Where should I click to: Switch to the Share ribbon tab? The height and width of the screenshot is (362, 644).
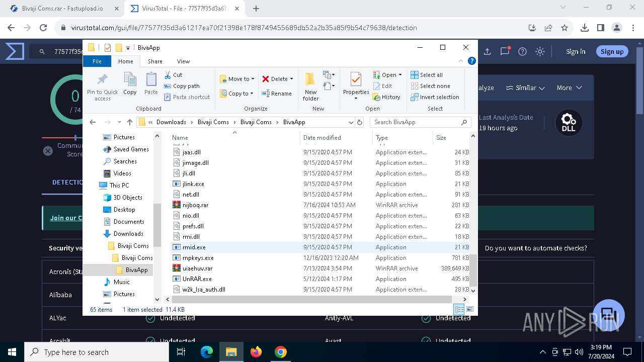[155, 61]
